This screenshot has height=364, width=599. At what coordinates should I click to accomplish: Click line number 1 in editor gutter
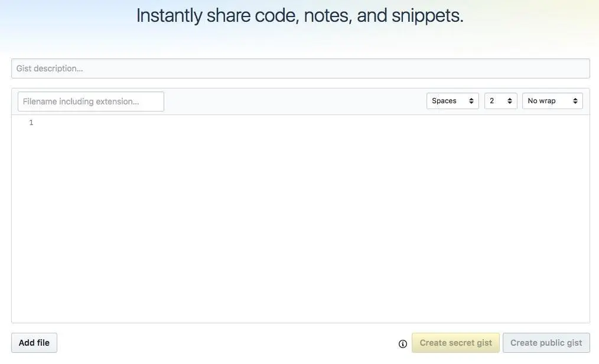click(x=31, y=123)
